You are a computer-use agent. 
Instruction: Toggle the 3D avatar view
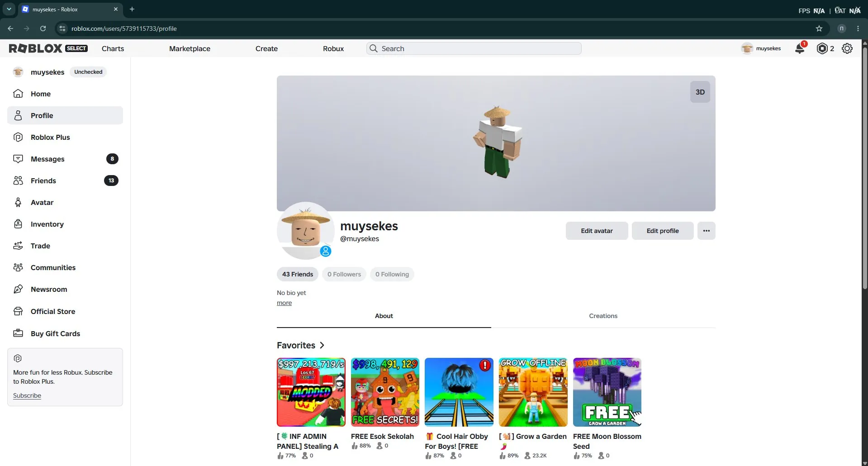[x=700, y=92]
